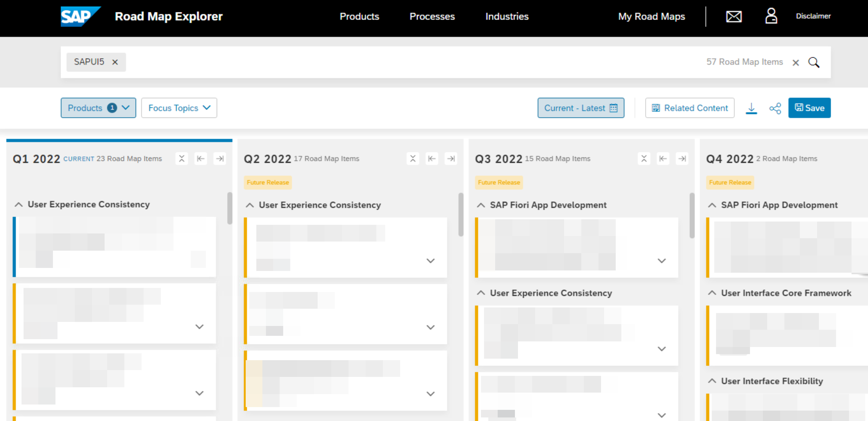
Task: Open Related Content
Action: click(x=689, y=108)
